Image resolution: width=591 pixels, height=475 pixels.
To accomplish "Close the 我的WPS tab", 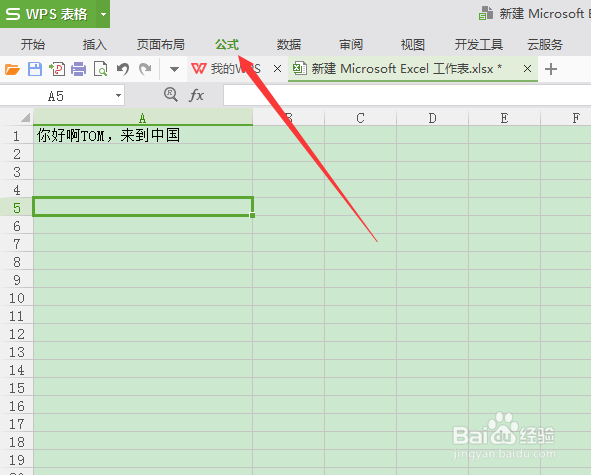I will [x=277, y=69].
